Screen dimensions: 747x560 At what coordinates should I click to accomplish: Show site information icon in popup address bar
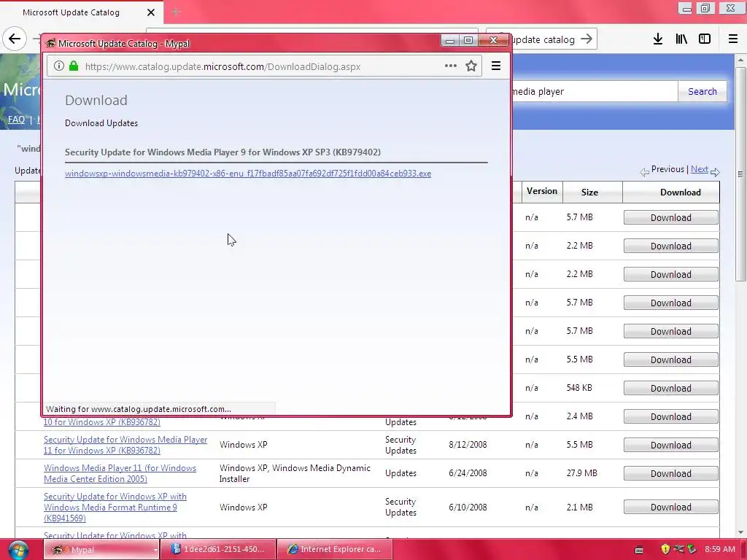click(58, 66)
